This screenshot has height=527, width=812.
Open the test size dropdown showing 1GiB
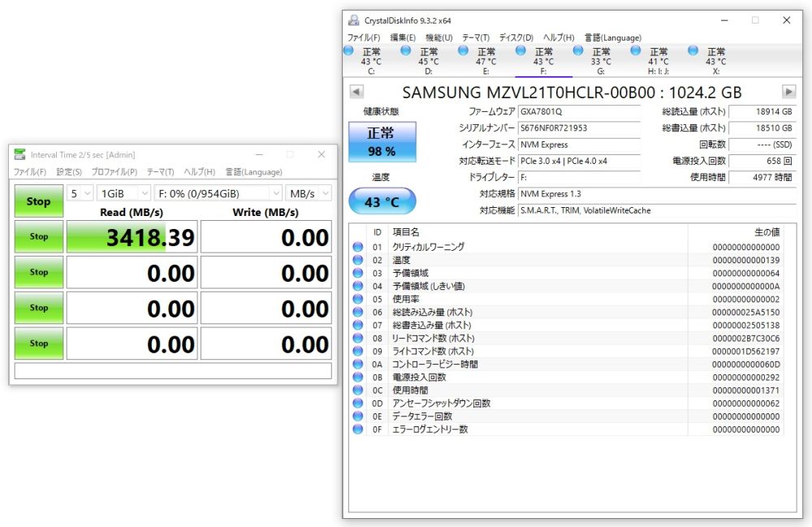point(123,193)
